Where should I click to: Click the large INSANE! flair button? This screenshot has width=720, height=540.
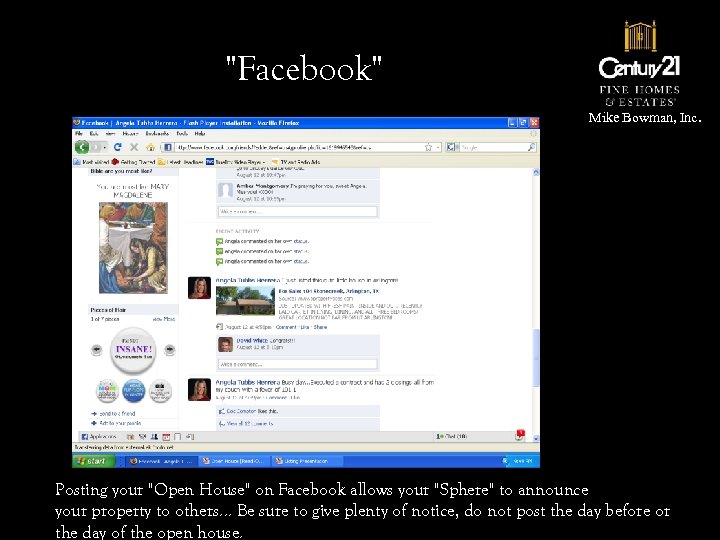pos(133,350)
